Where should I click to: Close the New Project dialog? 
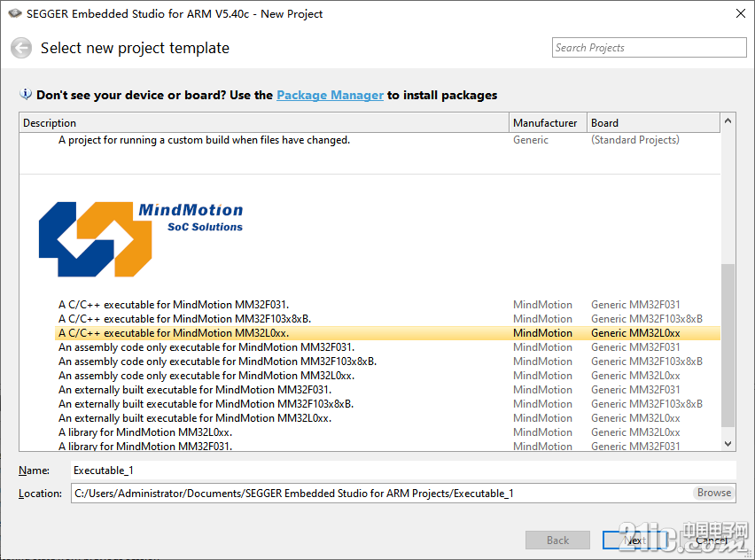[741, 13]
